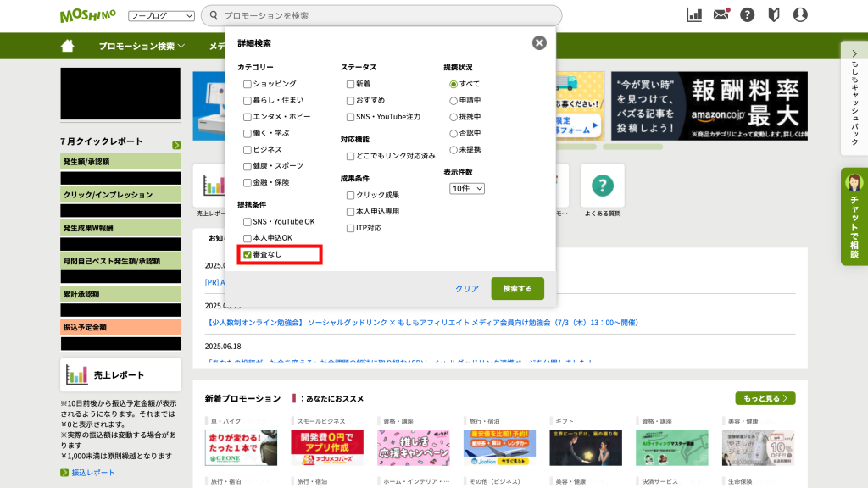Click the help question mark icon in header
The image size is (868, 488).
coord(747,15)
